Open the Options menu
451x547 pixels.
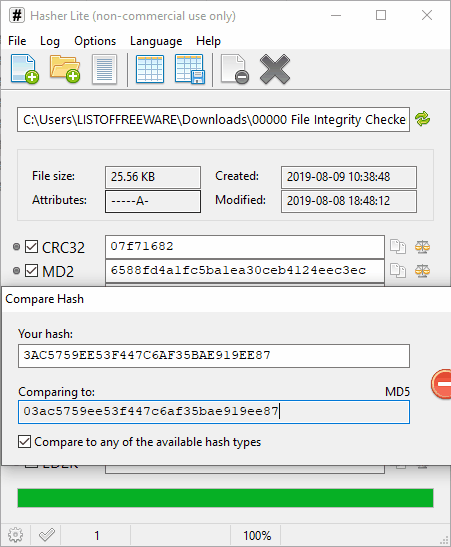click(95, 41)
